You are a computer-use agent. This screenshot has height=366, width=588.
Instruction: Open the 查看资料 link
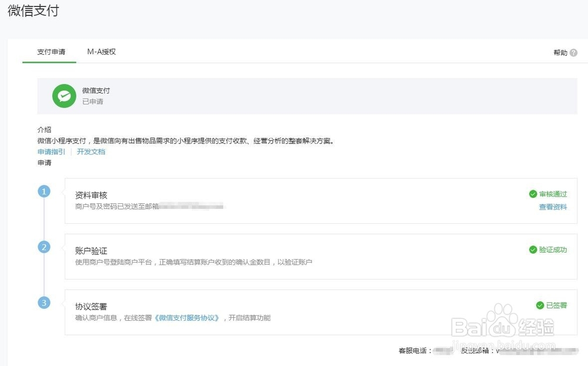coord(553,207)
